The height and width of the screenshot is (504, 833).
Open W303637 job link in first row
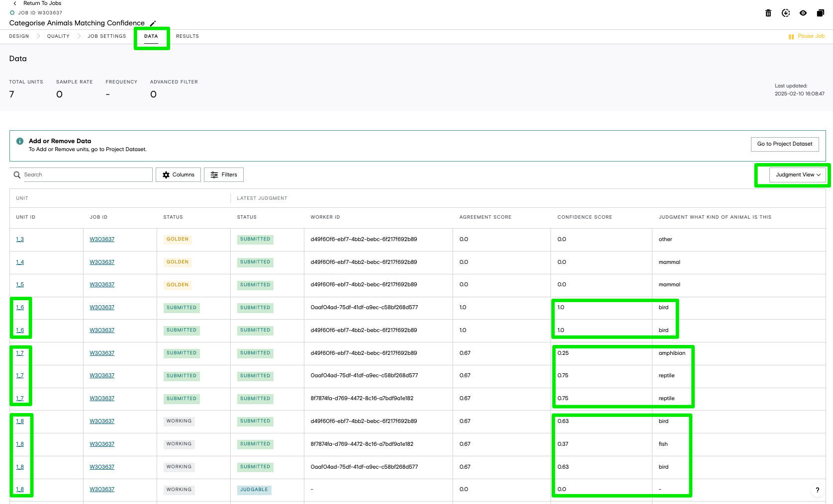(102, 240)
